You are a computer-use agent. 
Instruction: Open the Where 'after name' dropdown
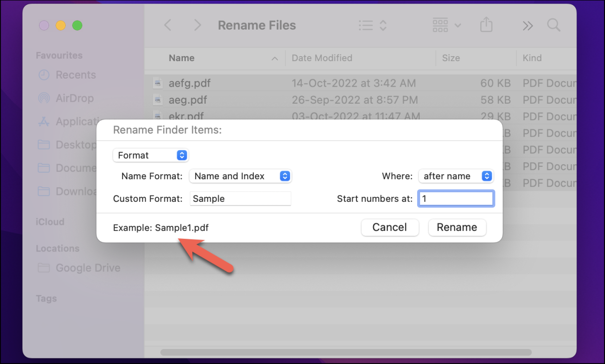(x=456, y=176)
